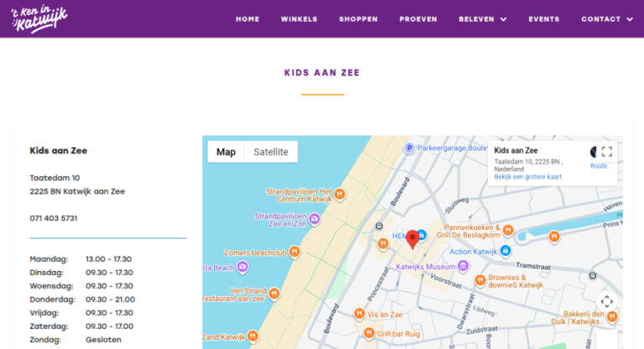The image size is (644, 349).
Task: Expand the Beleven dropdown menu
Action: click(x=483, y=19)
